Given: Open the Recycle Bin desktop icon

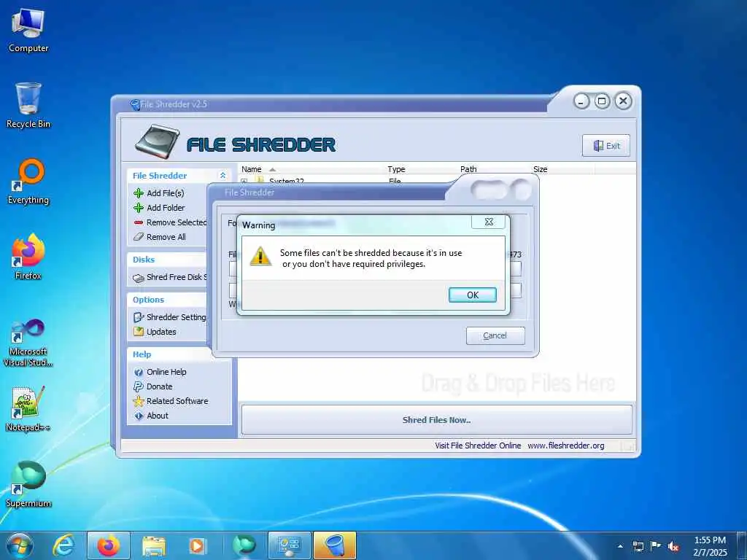Looking at the screenshot, I should pyautogui.click(x=28, y=105).
